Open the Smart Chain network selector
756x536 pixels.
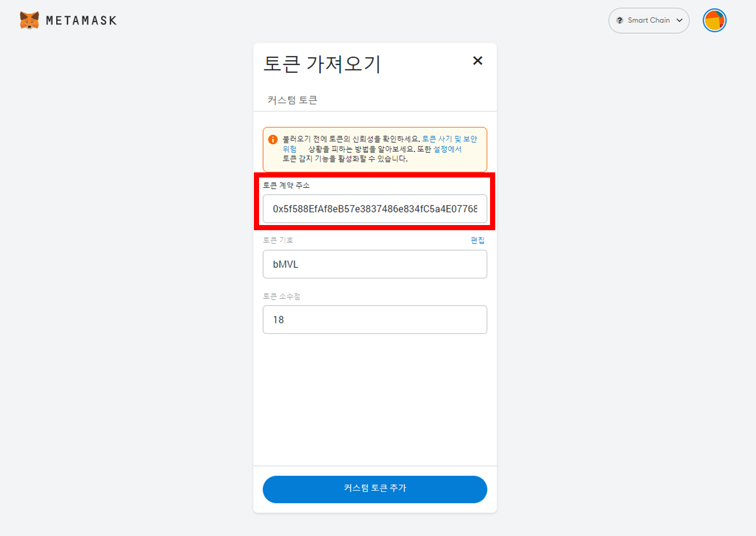point(649,21)
